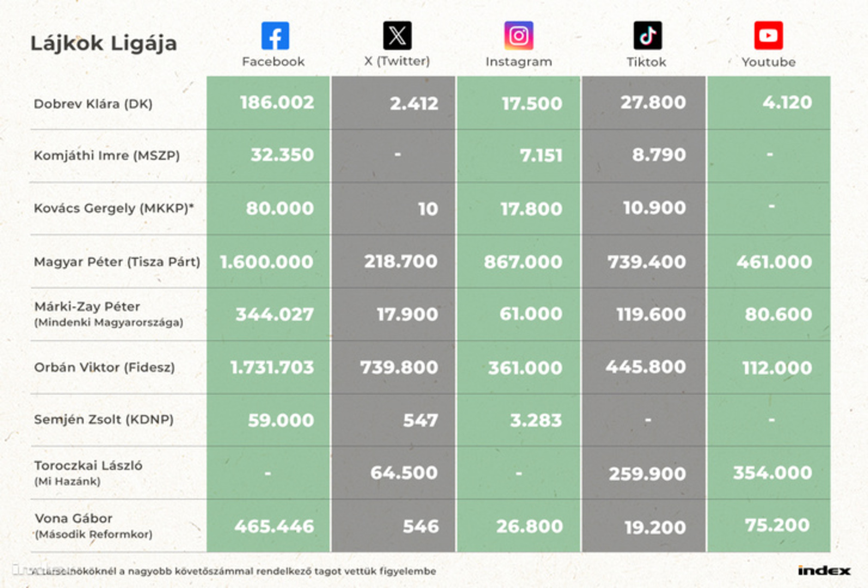868x588 pixels.
Task: Click Komjáthi Imre's Facebook value 32.350
Action: (x=282, y=155)
